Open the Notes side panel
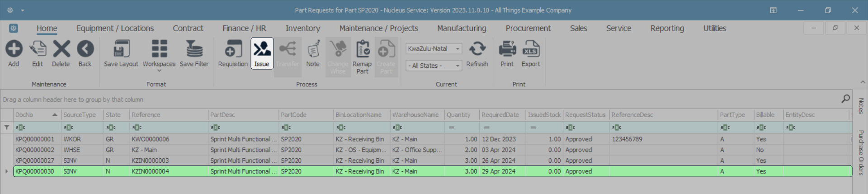Image resolution: width=868 pixels, height=194 pixels. coord(861,106)
